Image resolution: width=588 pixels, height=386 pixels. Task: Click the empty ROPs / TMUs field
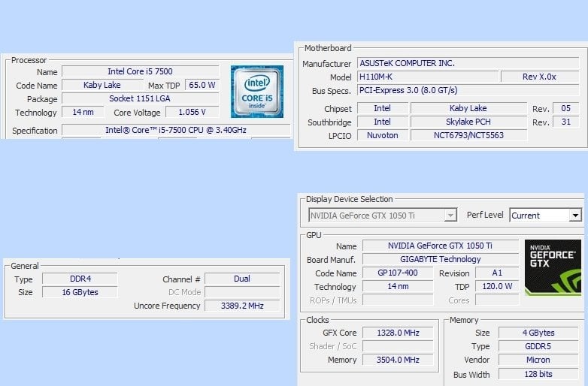[398, 300]
